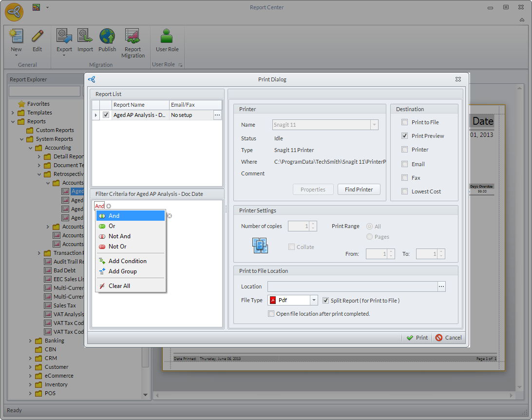
Task: Click the Edit pencil icon
Action: (x=38, y=37)
